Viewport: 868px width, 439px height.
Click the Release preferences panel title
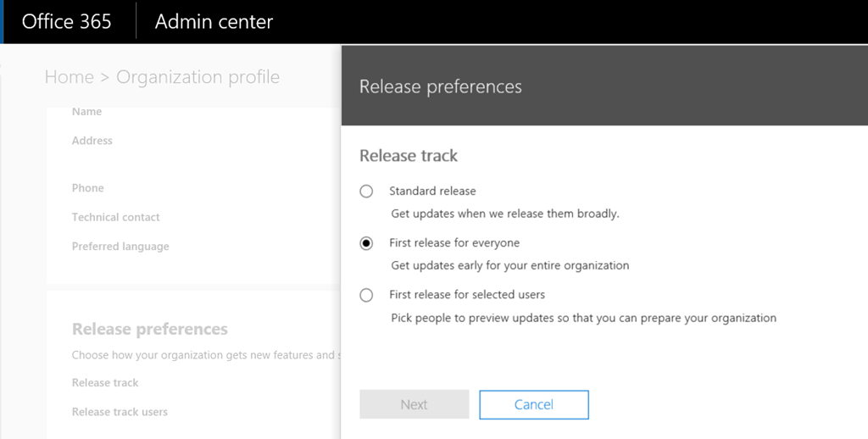click(x=441, y=86)
